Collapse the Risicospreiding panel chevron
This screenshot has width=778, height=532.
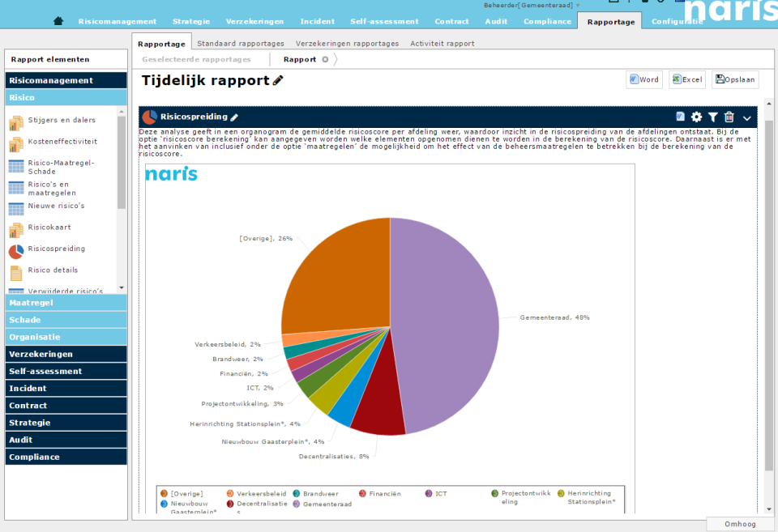746,117
